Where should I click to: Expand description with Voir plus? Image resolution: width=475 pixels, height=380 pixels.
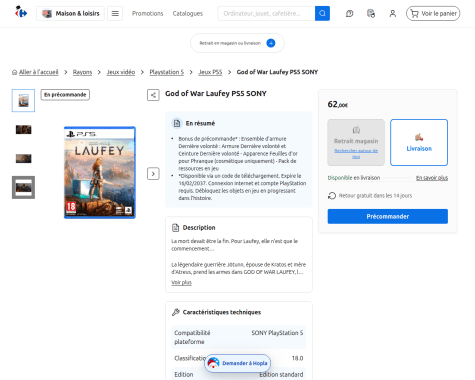point(181,282)
